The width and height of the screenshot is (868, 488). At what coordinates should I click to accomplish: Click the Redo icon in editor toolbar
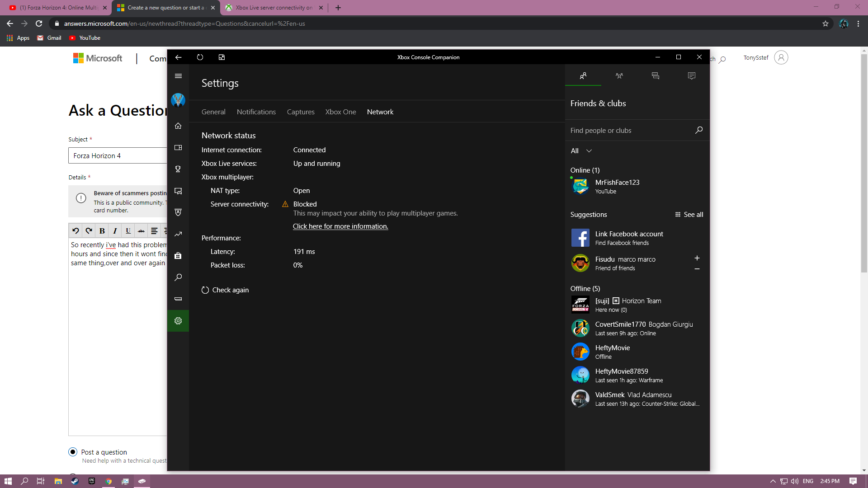tap(89, 231)
